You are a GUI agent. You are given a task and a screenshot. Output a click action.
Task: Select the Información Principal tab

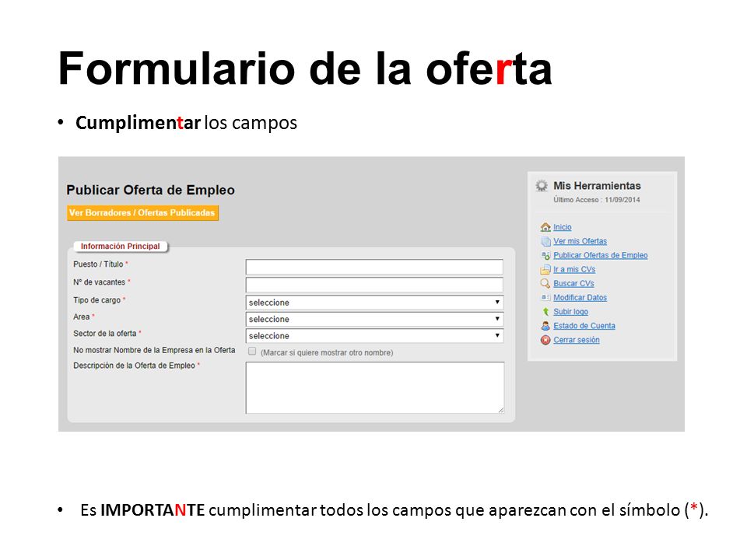[121, 247]
